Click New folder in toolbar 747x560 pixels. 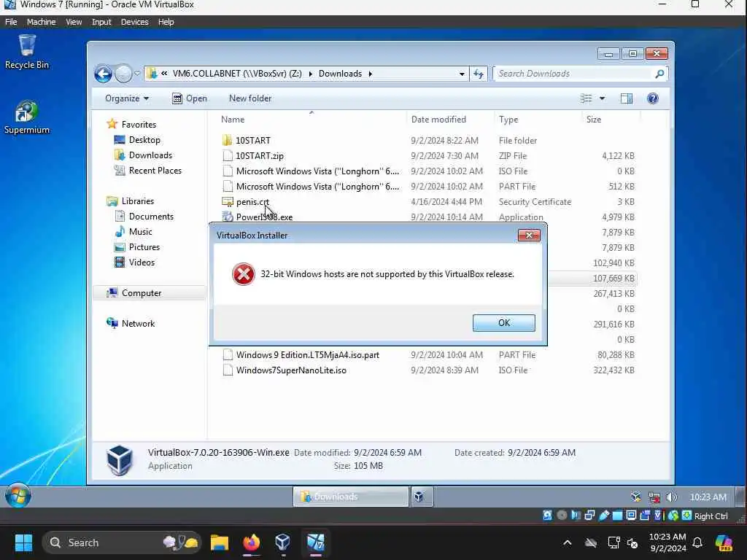pos(250,98)
